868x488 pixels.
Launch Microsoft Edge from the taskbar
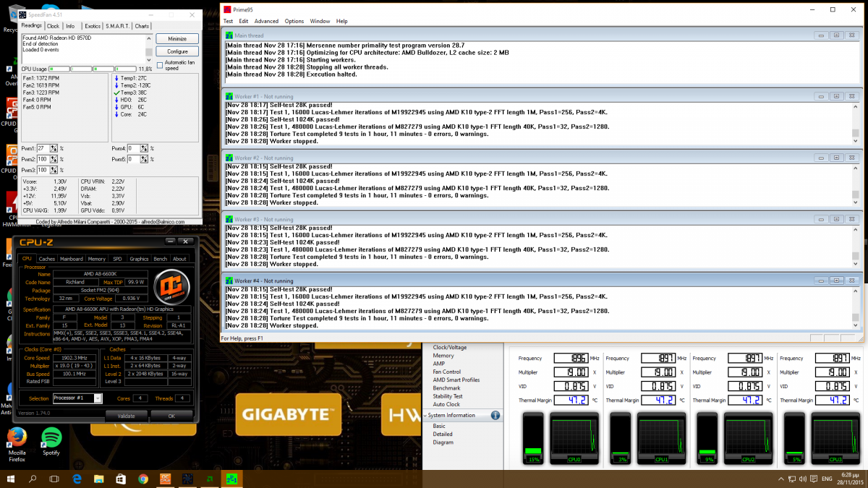point(77,479)
